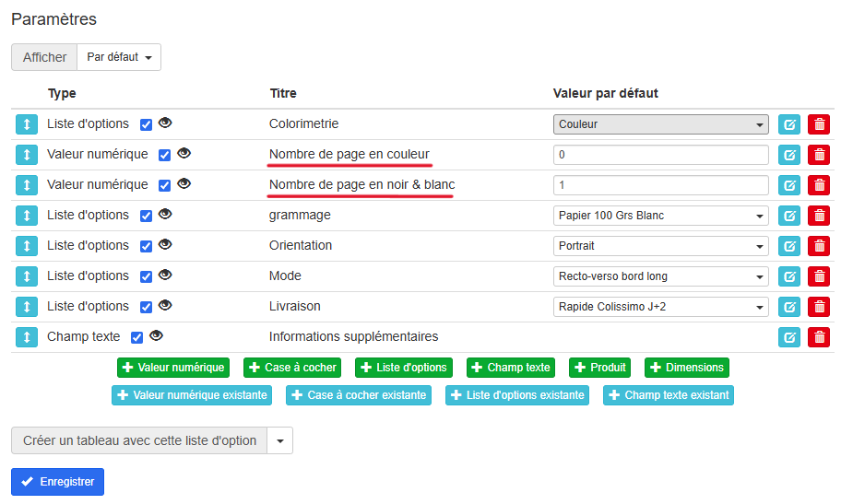Toggle eye visibility for the Livraison row
The image size is (853, 504).
(165, 306)
